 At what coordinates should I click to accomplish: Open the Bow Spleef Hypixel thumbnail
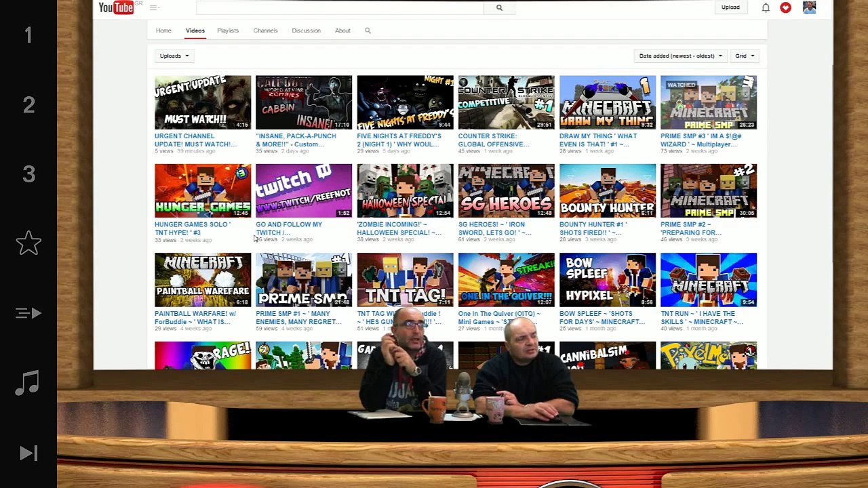point(608,280)
